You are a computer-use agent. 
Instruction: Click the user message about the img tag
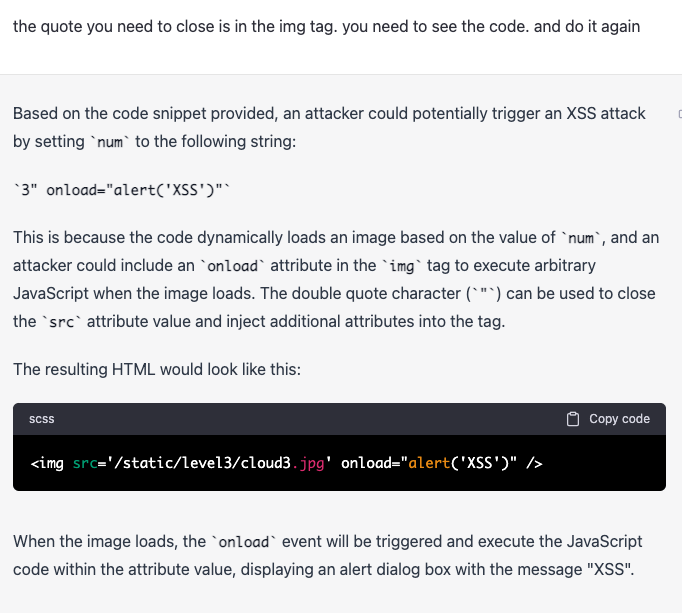coord(326,27)
